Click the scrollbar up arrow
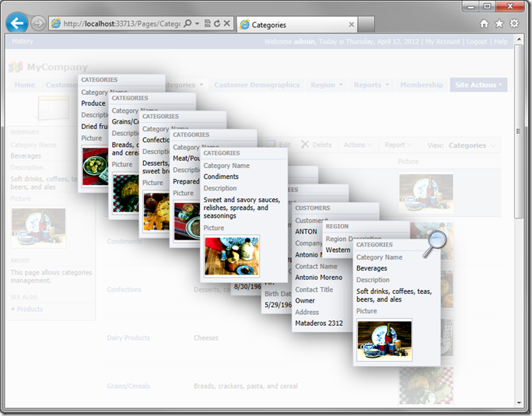Screen dimensions: 532x416 click(x=519, y=40)
